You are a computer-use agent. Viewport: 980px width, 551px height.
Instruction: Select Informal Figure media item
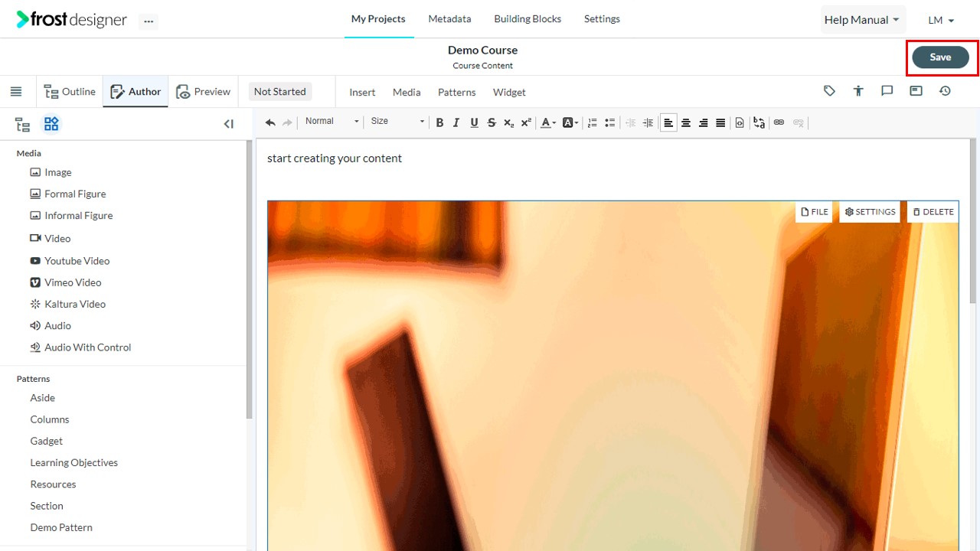[71, 216]
